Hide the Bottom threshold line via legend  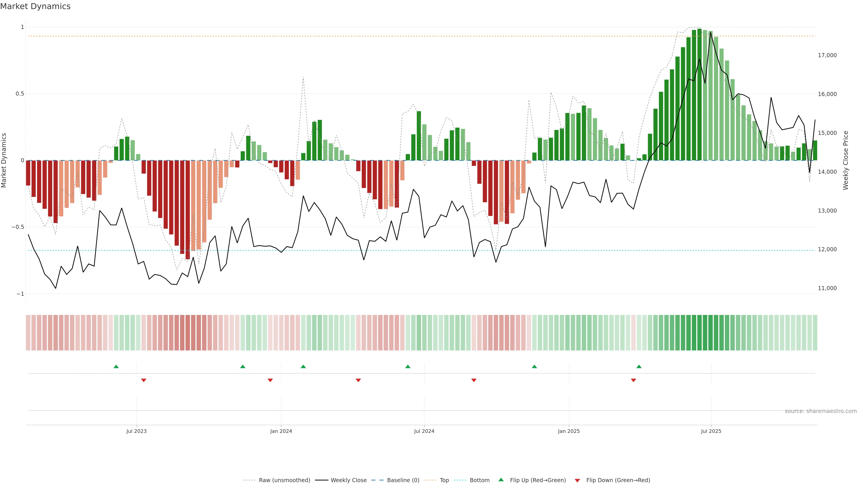click(479, 480)
